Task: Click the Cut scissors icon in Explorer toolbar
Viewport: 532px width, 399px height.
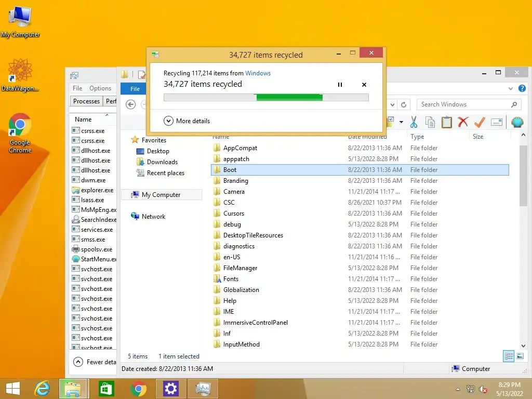Action: point(414,122)
